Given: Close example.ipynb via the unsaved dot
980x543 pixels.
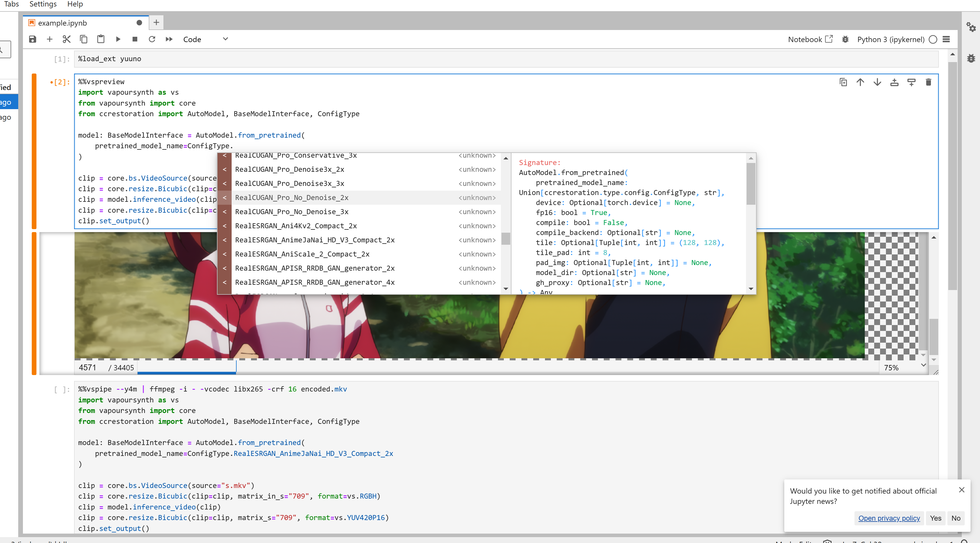Looking at the screenshot, I should coord(139,23).
